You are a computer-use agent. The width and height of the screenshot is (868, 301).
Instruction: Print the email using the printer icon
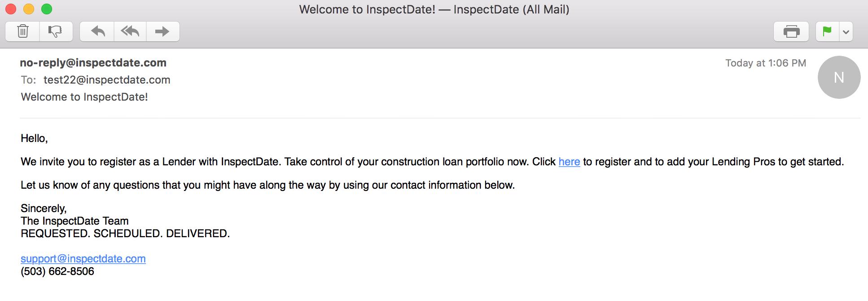click(791, 31)
